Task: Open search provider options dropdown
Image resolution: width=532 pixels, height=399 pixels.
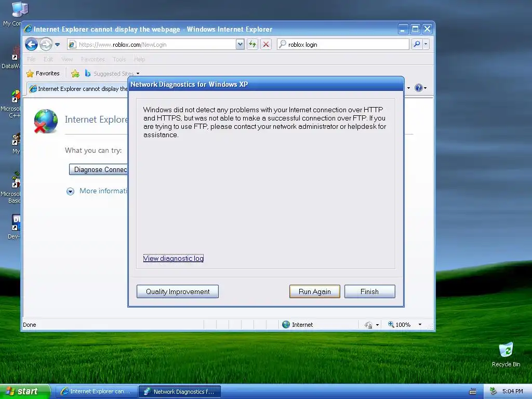Action: coord(426,45)
